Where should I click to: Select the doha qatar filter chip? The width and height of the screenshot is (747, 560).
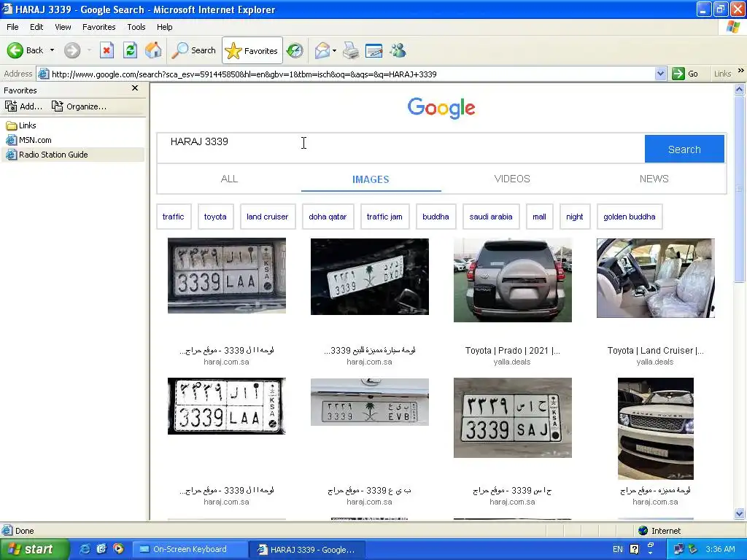click(x=328, y=217)
